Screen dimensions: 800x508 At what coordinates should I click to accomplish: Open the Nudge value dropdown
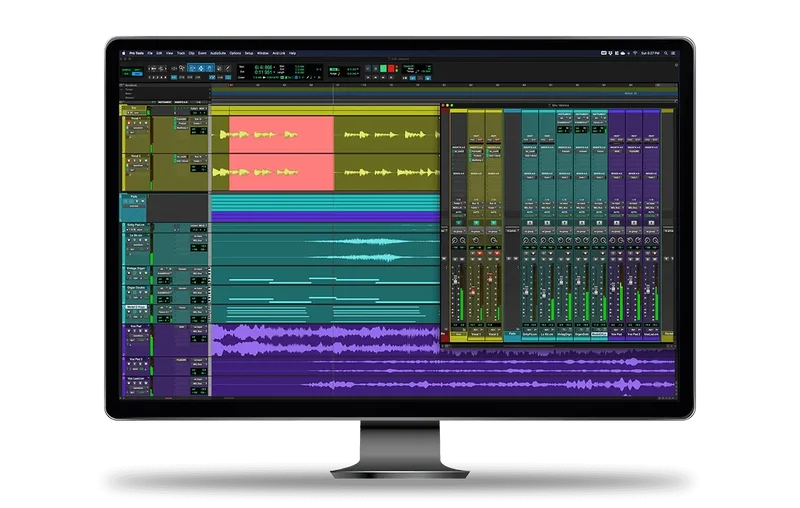[x=358, y=73]
